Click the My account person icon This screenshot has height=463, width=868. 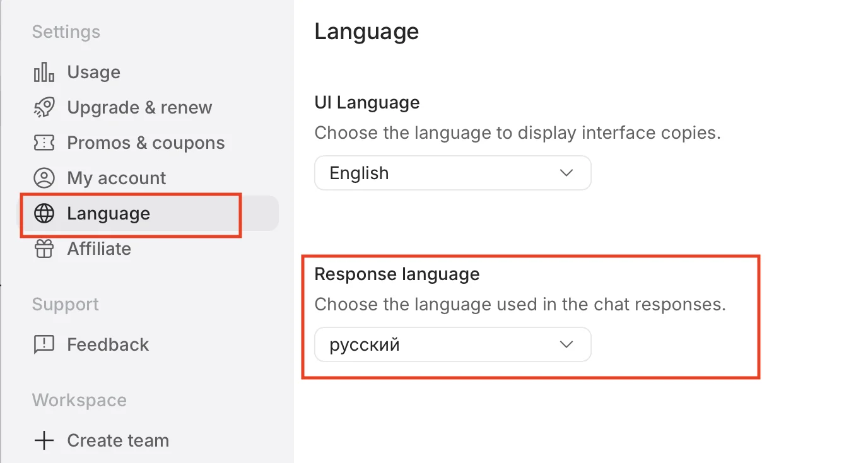click(x=44, y=179)
